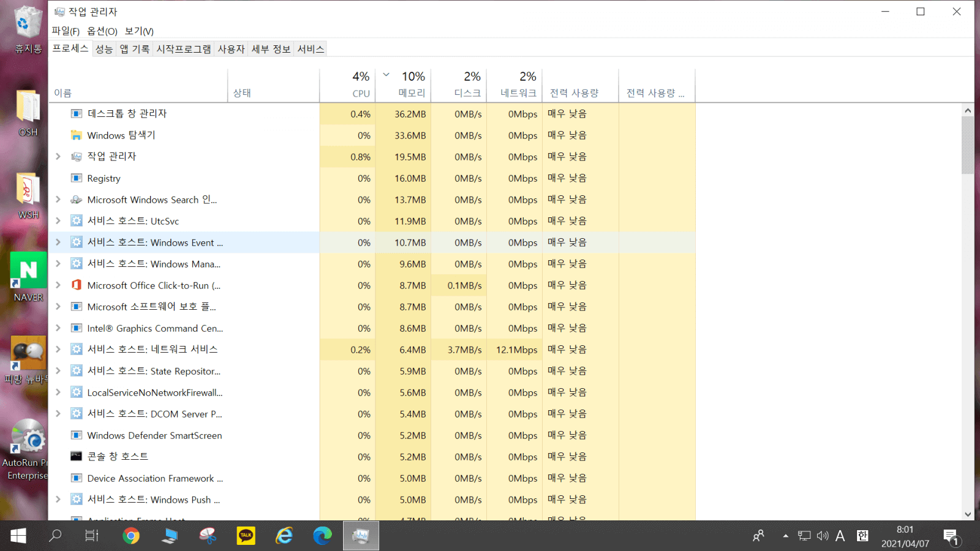Expand the 작업 관리자 process group
Screen dimensions: 980x551
(58, 157)
